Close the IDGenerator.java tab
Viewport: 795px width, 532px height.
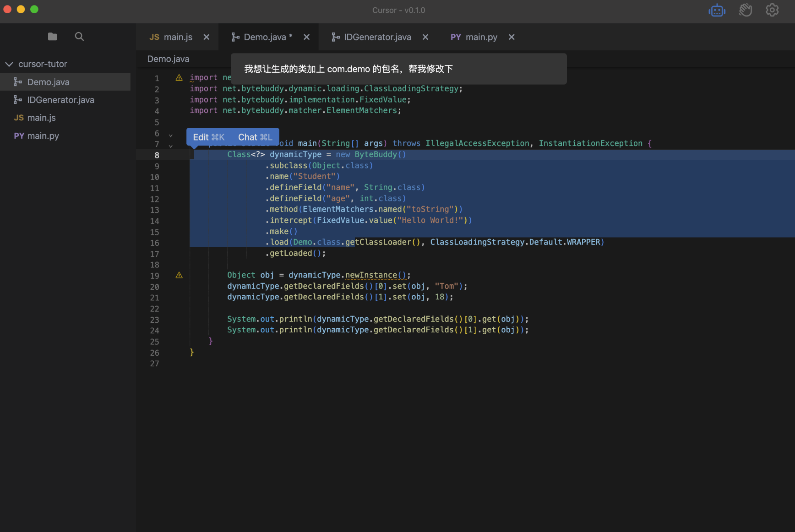tap(425, 37)
